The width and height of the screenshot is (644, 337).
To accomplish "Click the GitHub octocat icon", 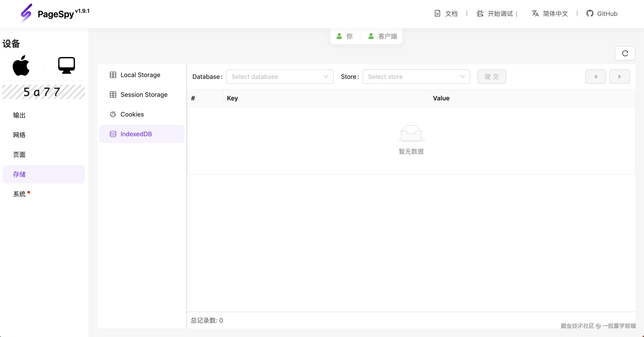I will click(x=590, y=13).
